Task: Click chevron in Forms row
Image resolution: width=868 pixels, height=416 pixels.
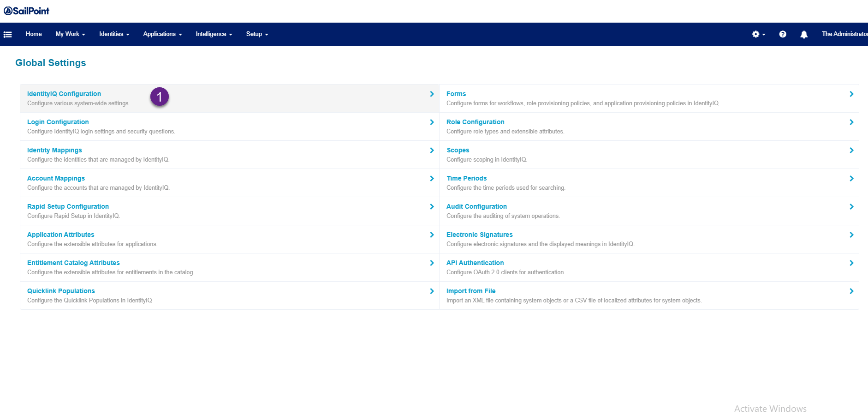Action: pos(851,94)
